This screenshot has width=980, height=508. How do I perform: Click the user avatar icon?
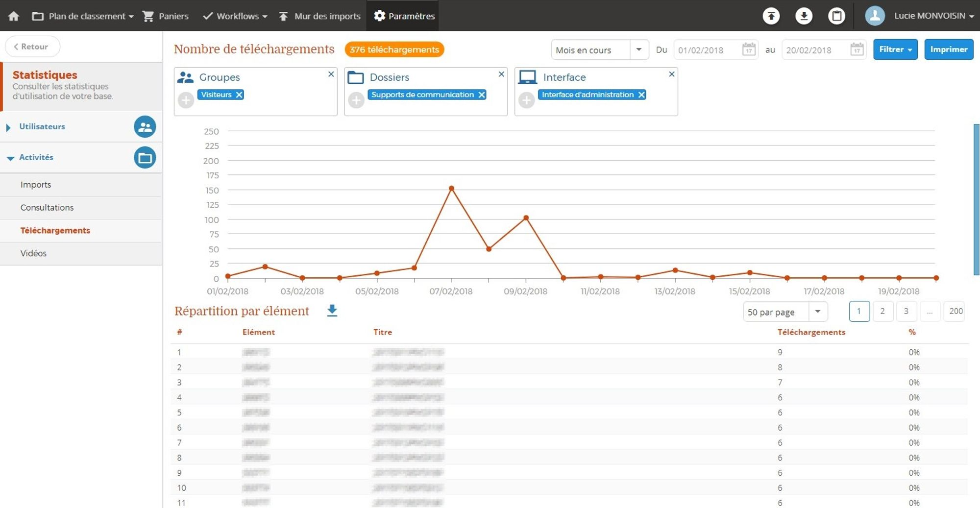click(875, 16)
